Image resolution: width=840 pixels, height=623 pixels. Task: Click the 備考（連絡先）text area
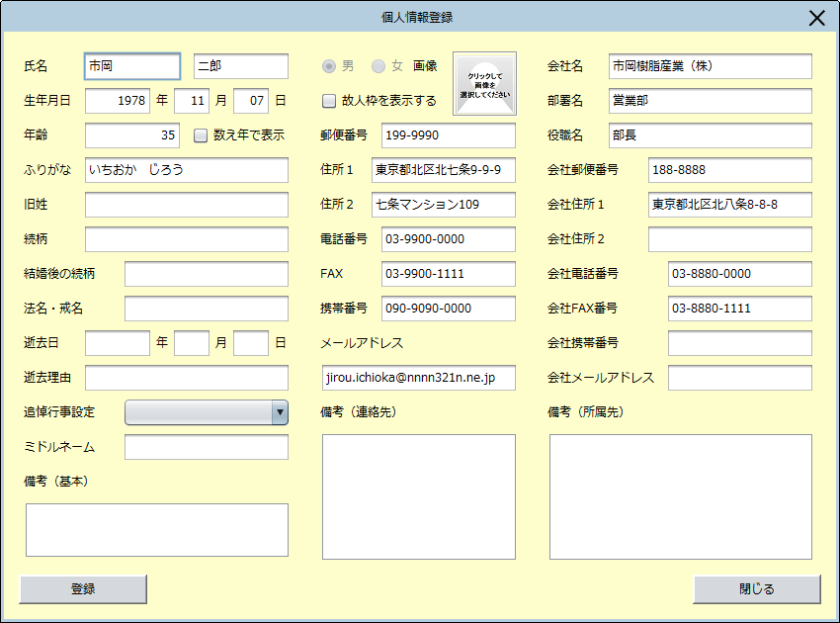point(419,497)
